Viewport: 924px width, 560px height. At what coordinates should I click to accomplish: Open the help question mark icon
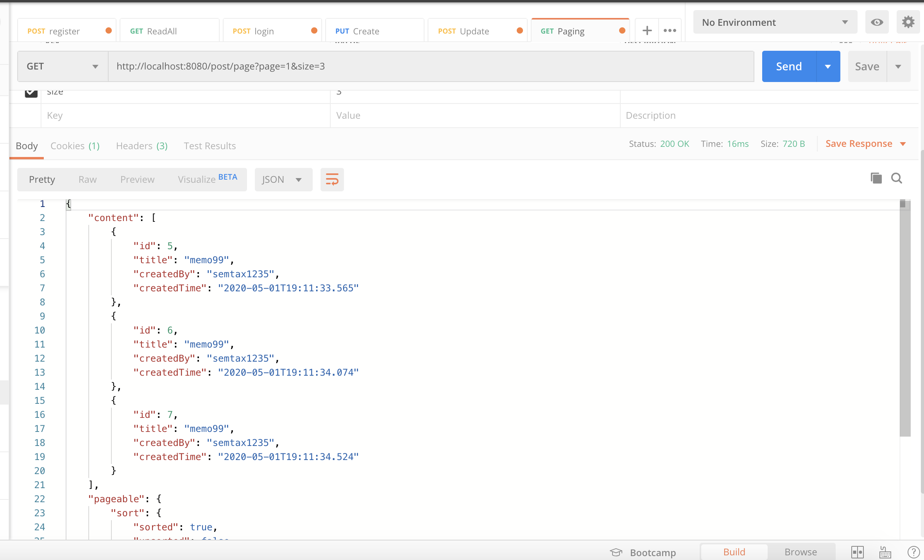913,552
